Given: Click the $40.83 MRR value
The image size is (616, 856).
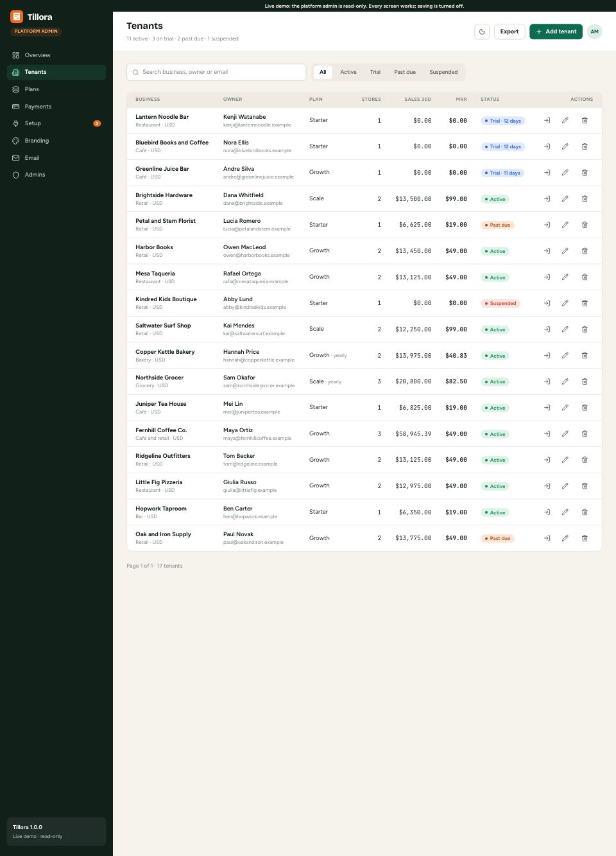Looking at the screenshot, I should (456, 356).
